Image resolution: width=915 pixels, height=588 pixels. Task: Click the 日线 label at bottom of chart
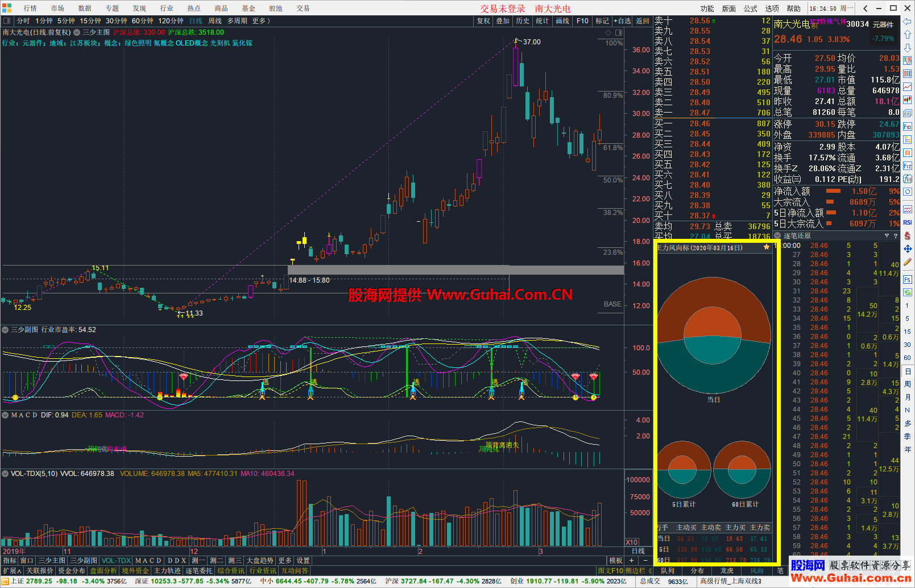click(x=638, y=551)
